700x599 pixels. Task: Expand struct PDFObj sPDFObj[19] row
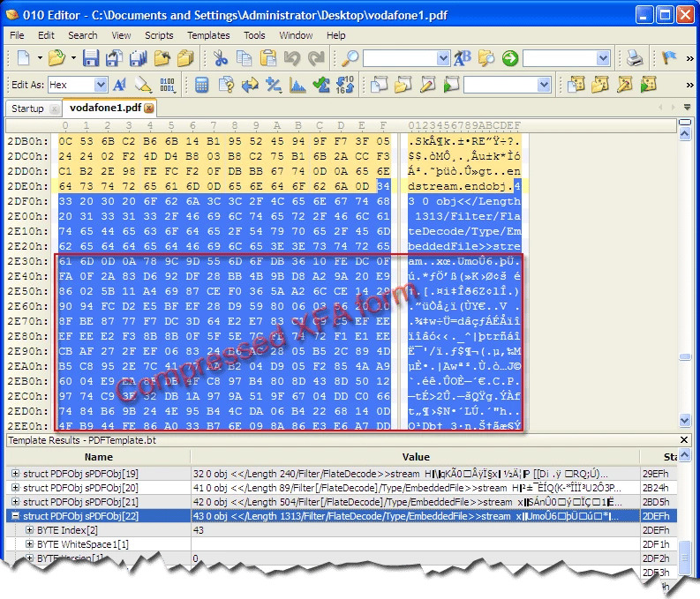pyautogui.click(x=15, y=474)
